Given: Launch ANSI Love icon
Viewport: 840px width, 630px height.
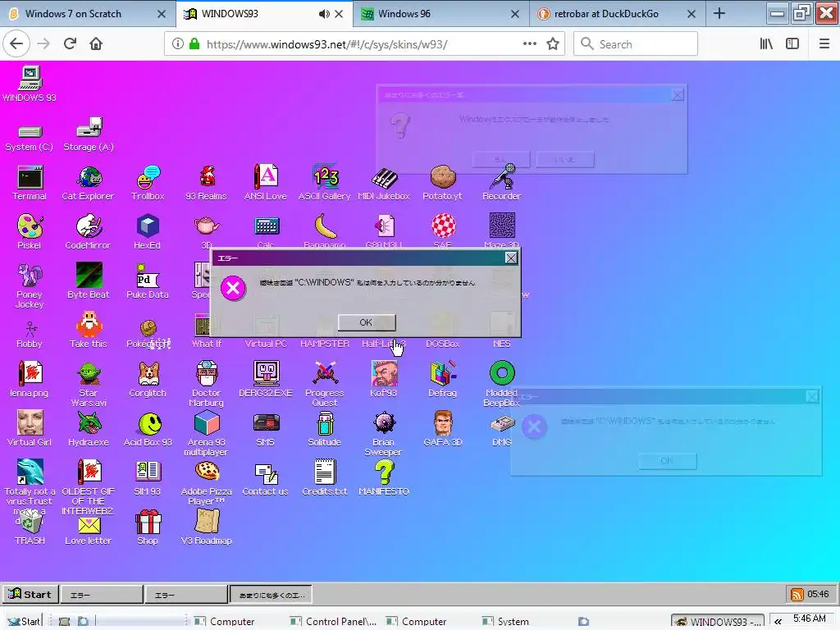Looking at the screenshot, I should click(266, 183).
